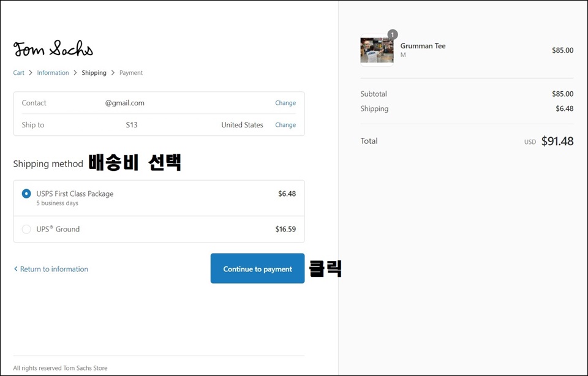Viewport: 588px width, 376px height.
Task: Open the Payment breadcrumb step
Action: [x=131, y=73]
